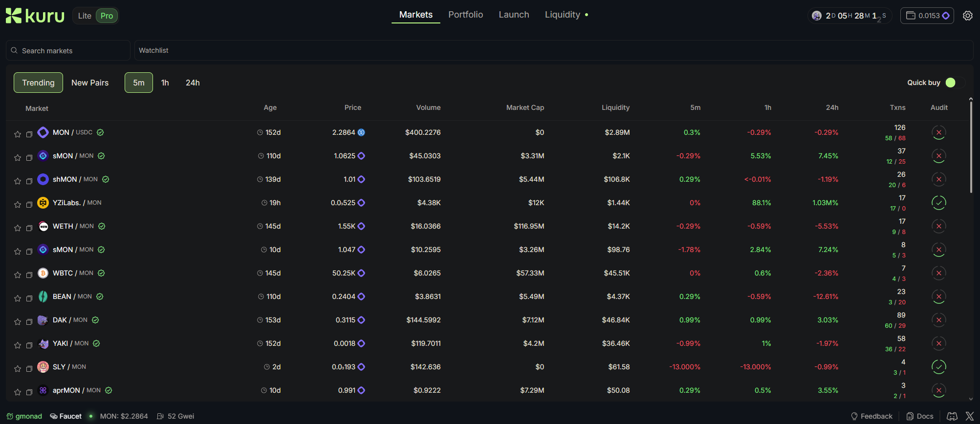
Task: Copy address icon for 110d sMON / MON
Action: 29,158
